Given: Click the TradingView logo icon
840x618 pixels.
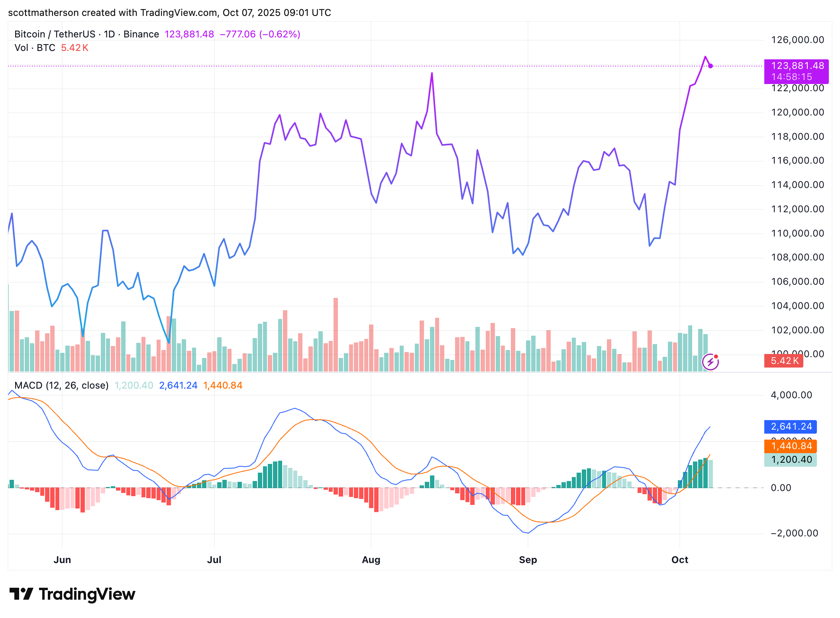Looking at the screenshot, I should (21, 594).
